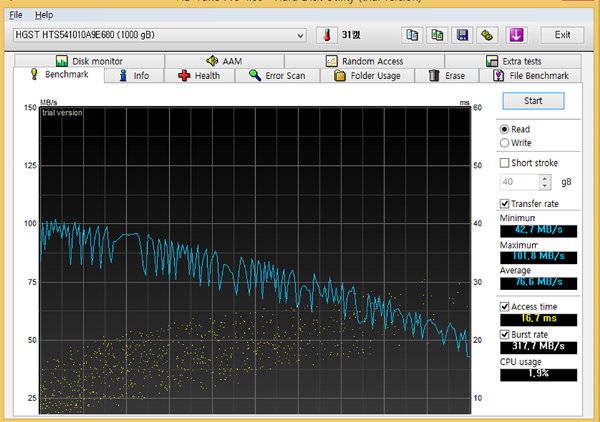Click the CPU usage value 1.9%
The image size is (600, 422).
[x=538, y=374]
